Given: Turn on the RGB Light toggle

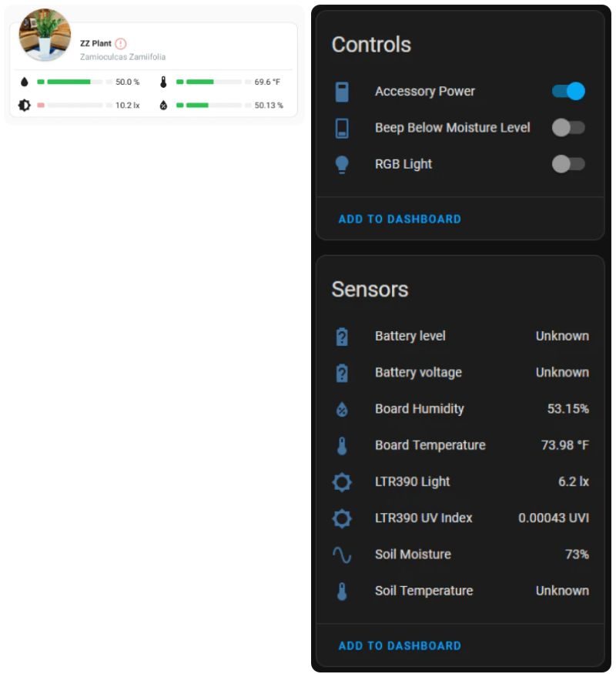Looking at the screenshot, I should point(568,164).
